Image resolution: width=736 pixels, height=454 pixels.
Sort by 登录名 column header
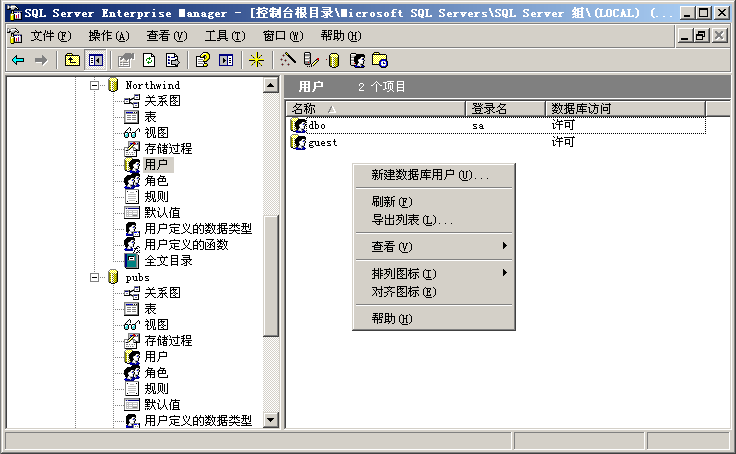point(506,109)
